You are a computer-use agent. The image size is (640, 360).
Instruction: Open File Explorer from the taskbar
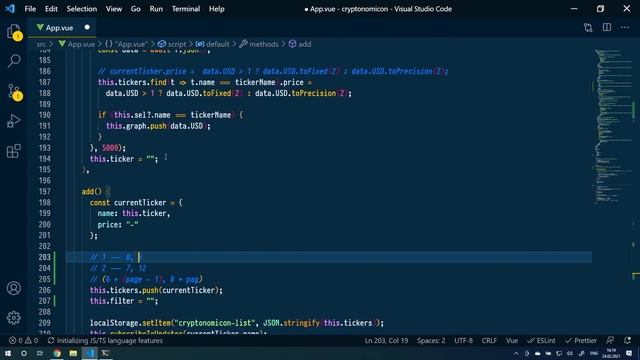pyautogui.click(x=73, y=353)
